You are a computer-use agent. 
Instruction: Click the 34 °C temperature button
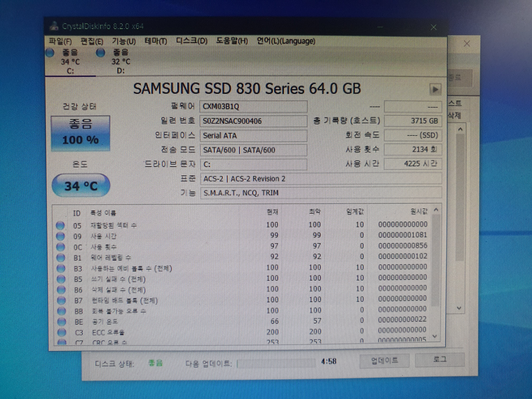81,186
